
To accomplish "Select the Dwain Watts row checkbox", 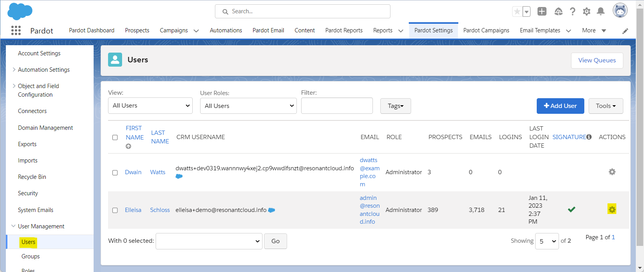I will pos(115,173).
